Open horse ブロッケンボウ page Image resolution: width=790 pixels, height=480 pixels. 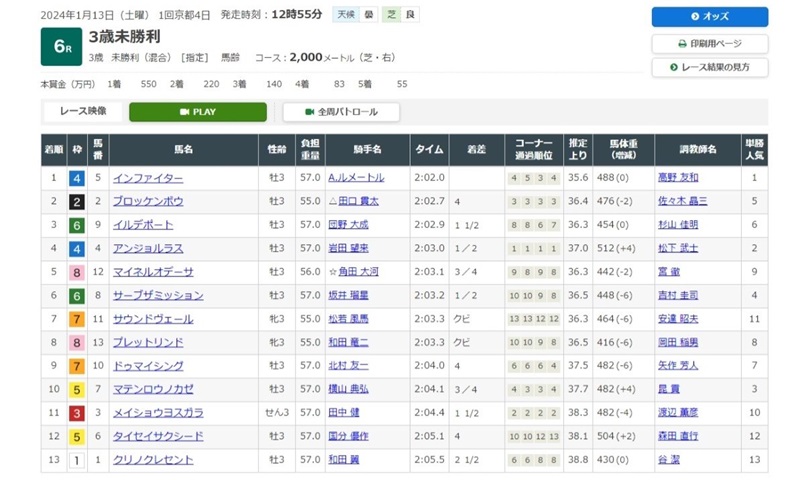pos(148,202)
